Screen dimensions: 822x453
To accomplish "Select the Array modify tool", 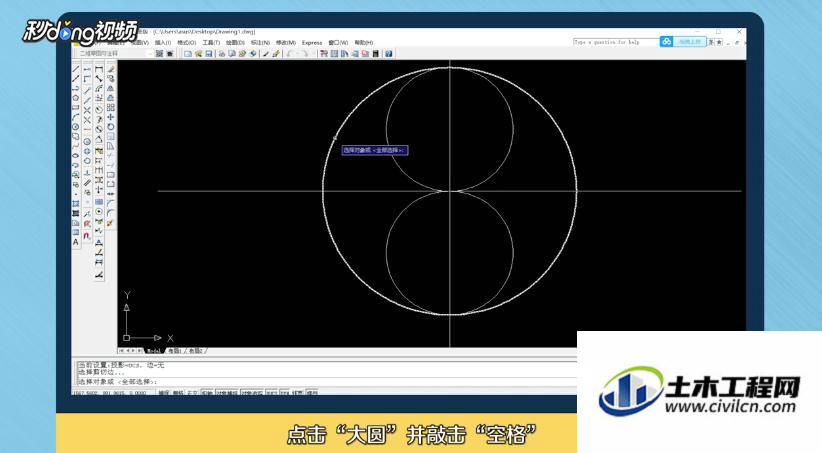I will pyautogui.click(x=111, y=107).
